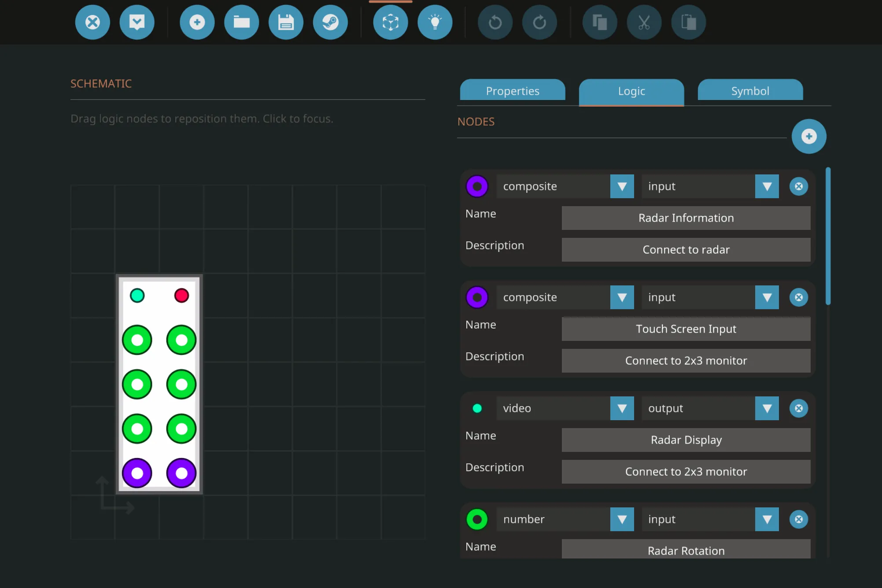The width and height of the screenshot is (882, 588).
Task: Delete the Radar Information node
Action: pos(798,186)
